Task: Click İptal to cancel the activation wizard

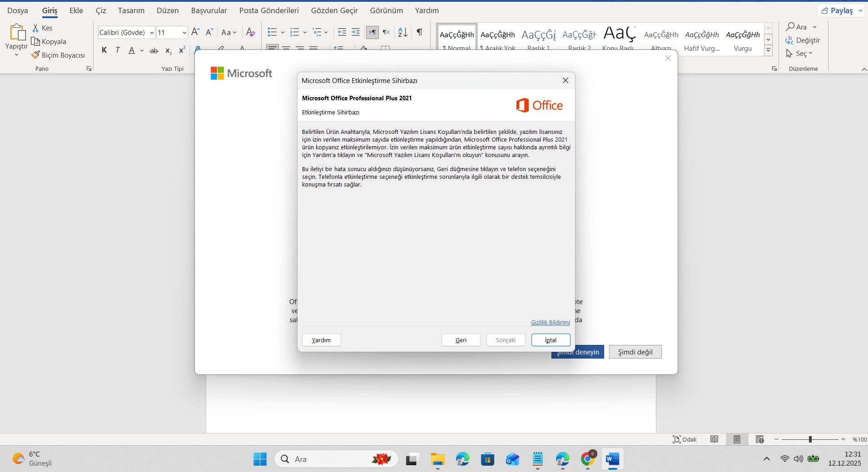Action: click(551, 340)
